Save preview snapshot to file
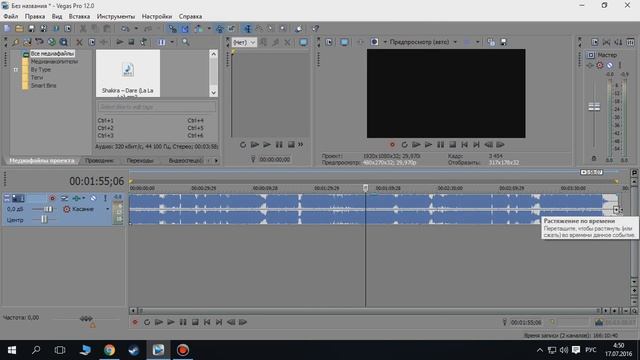This screenshot has width=640, height=360. coord(504,42)
